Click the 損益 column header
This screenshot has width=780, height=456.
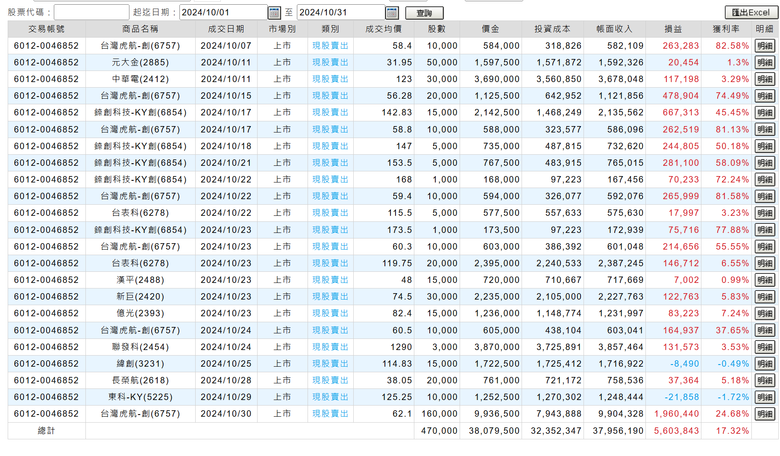(x=673, y=29)
